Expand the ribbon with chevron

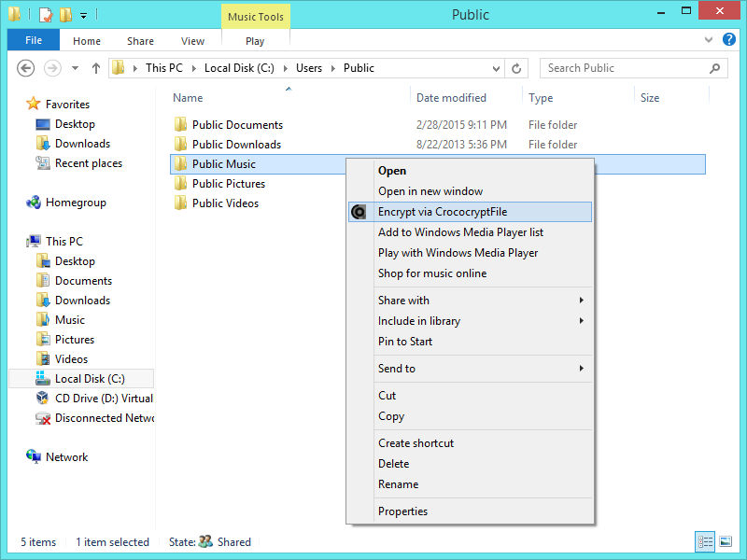[x=709, y=40]
